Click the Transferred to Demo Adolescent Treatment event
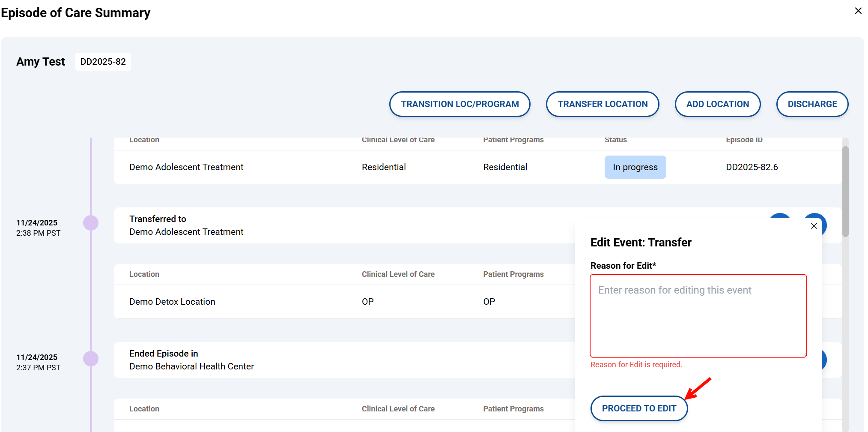Image resolution: width=868 pixels, height=432 pixels. [186, 225]
